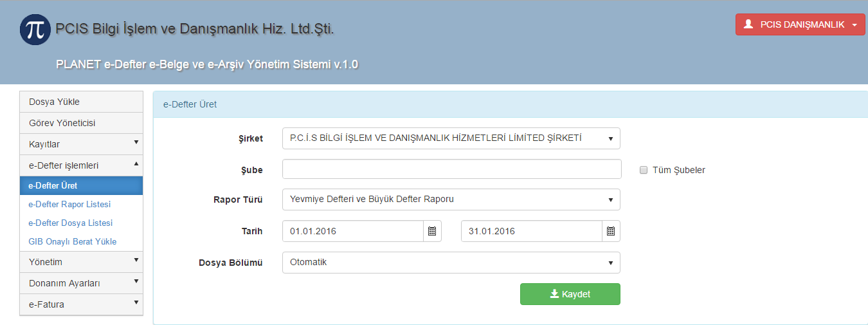Click the download icon on Kaydet

pyautogui.click(x=555, y=294)
